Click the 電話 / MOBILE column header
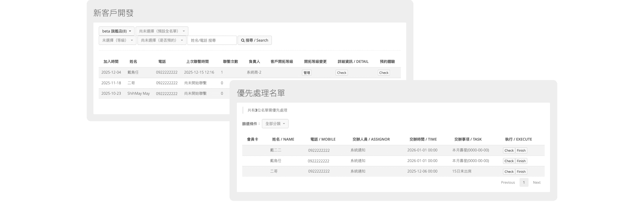The width and height of the screenshot is (644, 202). (323, 139)
